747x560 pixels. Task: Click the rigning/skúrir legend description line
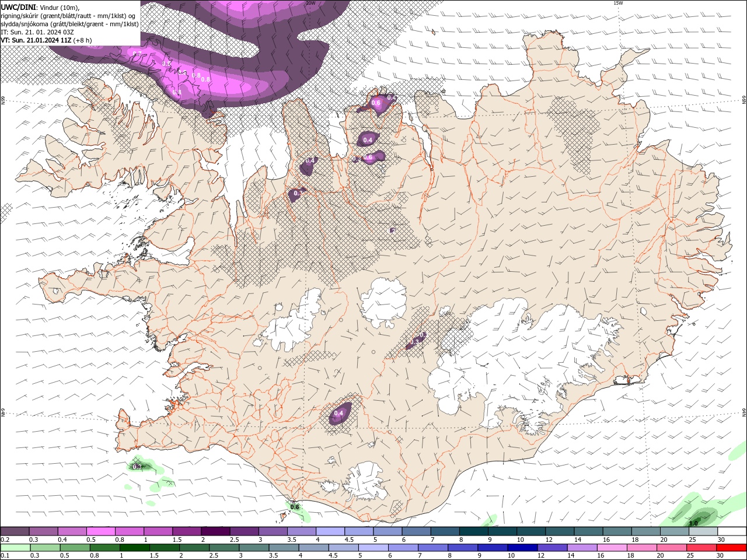point(68,16)
